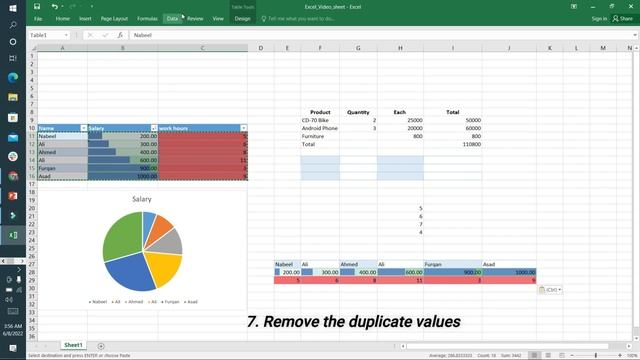Click the zoom out minus button
Image resolution: width=640 pixels, height=360 pixels.
pos(572,356)
